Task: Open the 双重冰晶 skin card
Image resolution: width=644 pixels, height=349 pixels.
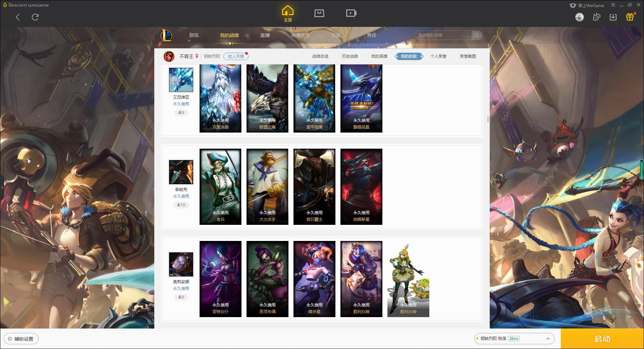Action: [x=220, y=98]
